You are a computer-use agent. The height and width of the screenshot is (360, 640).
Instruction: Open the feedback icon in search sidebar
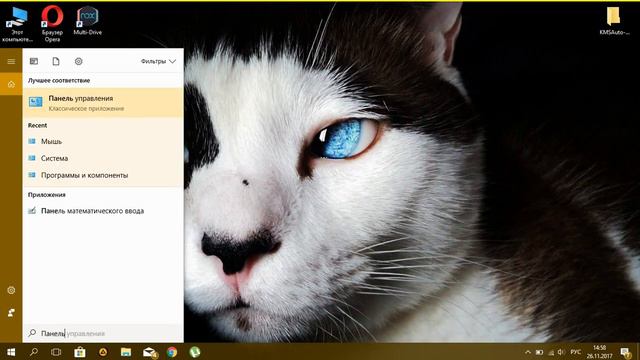[x=11, y=313]
